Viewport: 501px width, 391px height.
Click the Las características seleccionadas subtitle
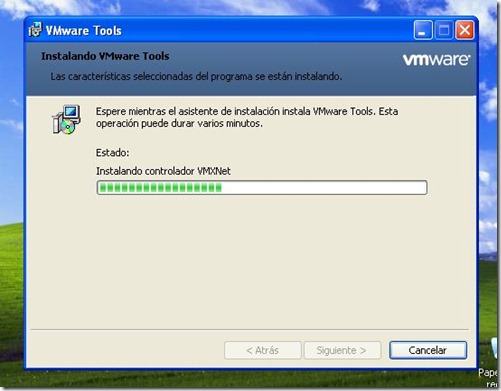pos(196,77)
